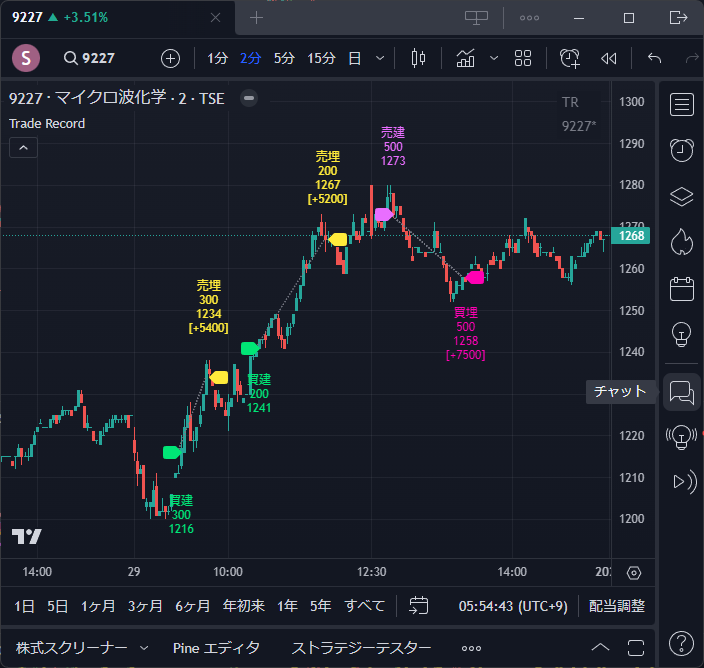Toggle the symbol legend visibility button
Image resolution: width=704 pixels, height=668 pixels.
point(249,98)
